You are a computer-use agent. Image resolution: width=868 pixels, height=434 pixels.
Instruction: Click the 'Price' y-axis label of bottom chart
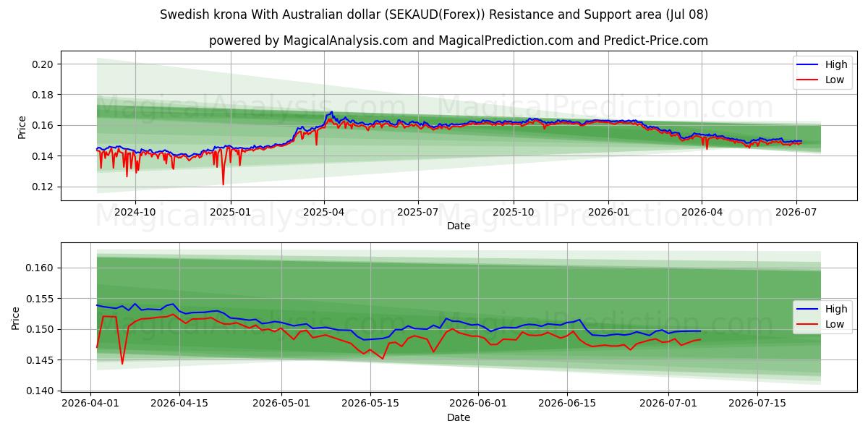pos(16,318)
